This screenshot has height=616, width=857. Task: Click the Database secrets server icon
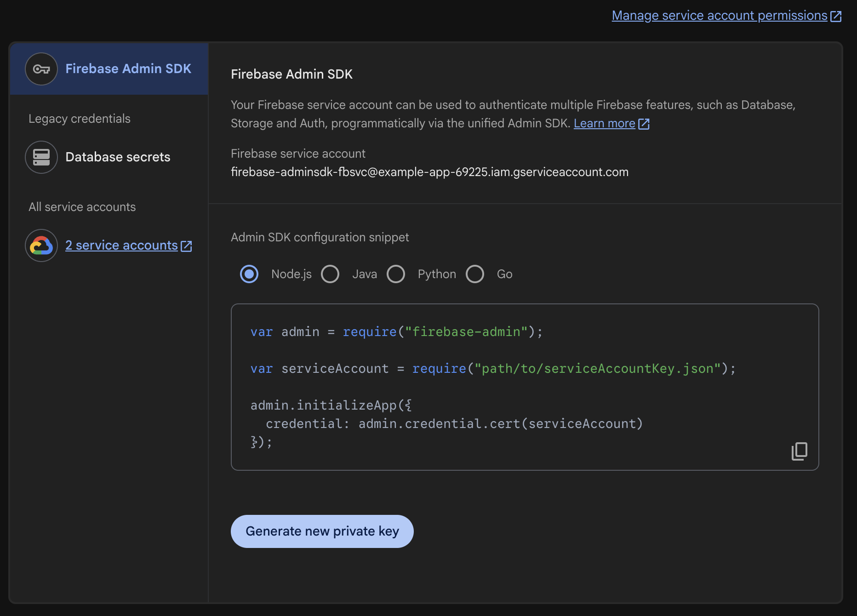[x=41, y=157]
